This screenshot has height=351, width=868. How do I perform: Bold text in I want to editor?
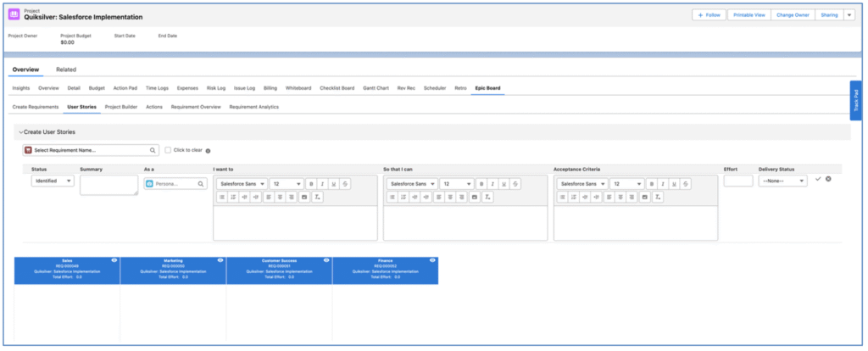tap(310, 184)
